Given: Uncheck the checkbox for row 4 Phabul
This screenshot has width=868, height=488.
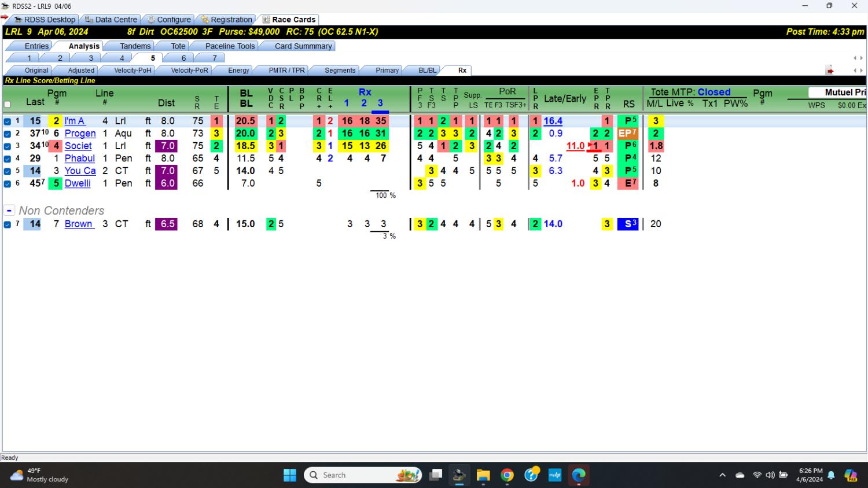Looking at the screenshot, I should pyautogui.click(x=8, y=158).
